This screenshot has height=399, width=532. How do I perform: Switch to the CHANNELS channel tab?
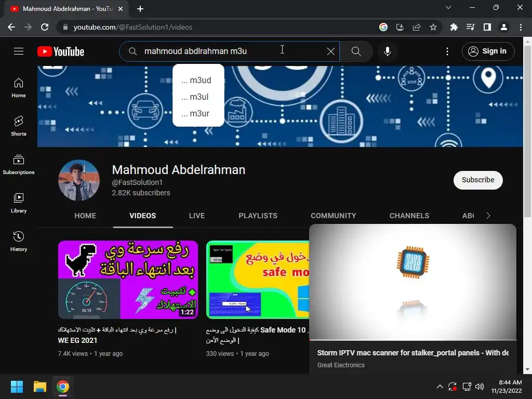pyautogui.click(x=409, y=216)
